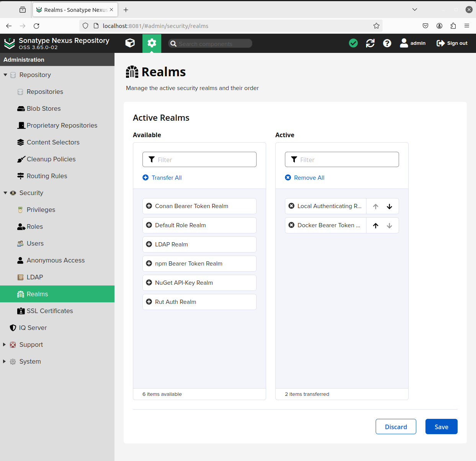Screen dimensions: 476x461
Task: Add LDAP Realm plus icon
Action: click(x=149, y=244)
